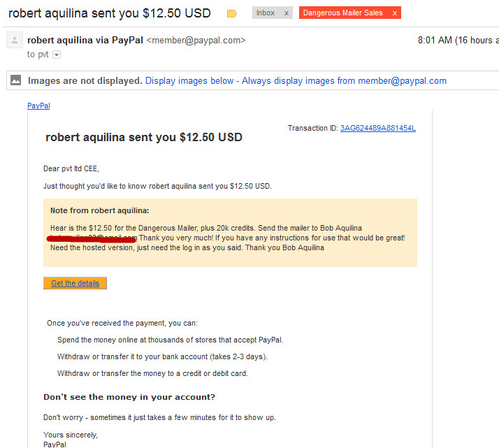Viewport: 499px width, 448px height.
Task: Click the Don't see the money heading
Action: point(129,397)
